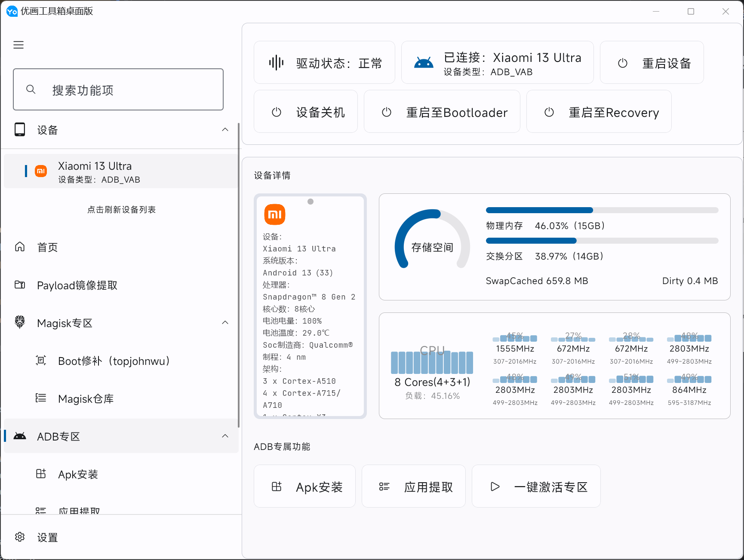Viewport: 744px width, 560px height.
Task: Click the blue Android connection icon
Action: pyautogui.click(x=424, y=63)
